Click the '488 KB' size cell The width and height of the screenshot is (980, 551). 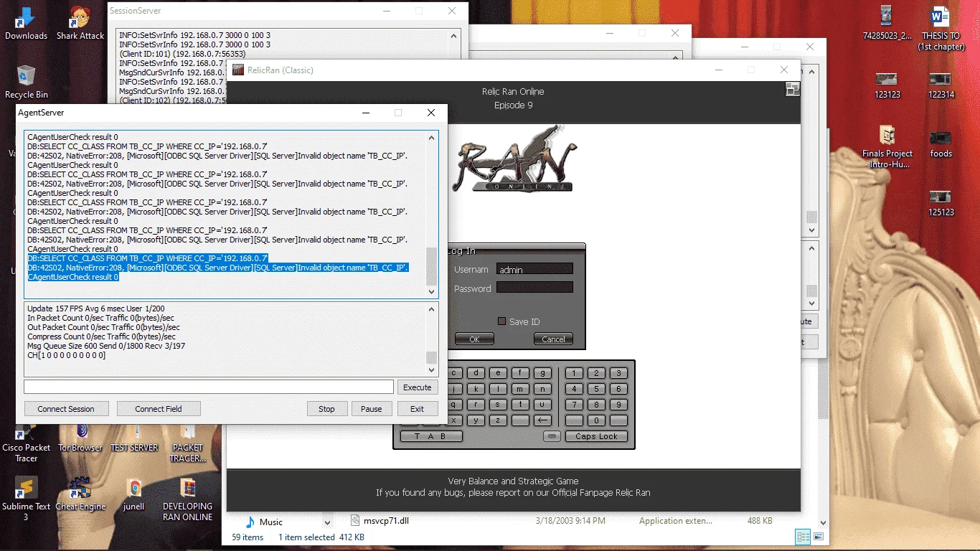(760, 521)
